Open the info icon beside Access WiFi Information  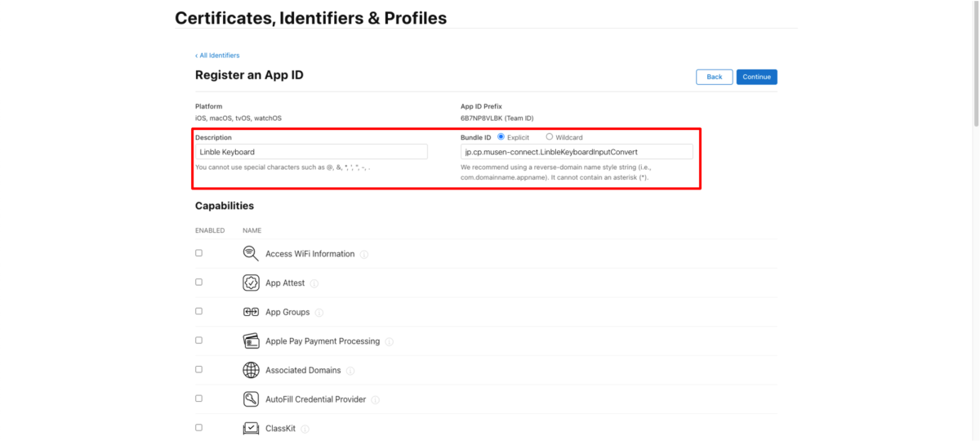(x=364, y=254)
